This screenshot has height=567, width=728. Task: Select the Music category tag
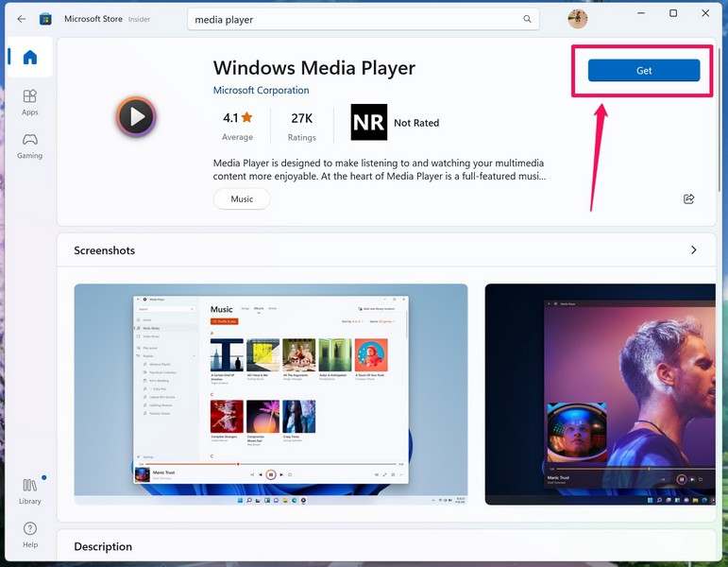[242, 199]
